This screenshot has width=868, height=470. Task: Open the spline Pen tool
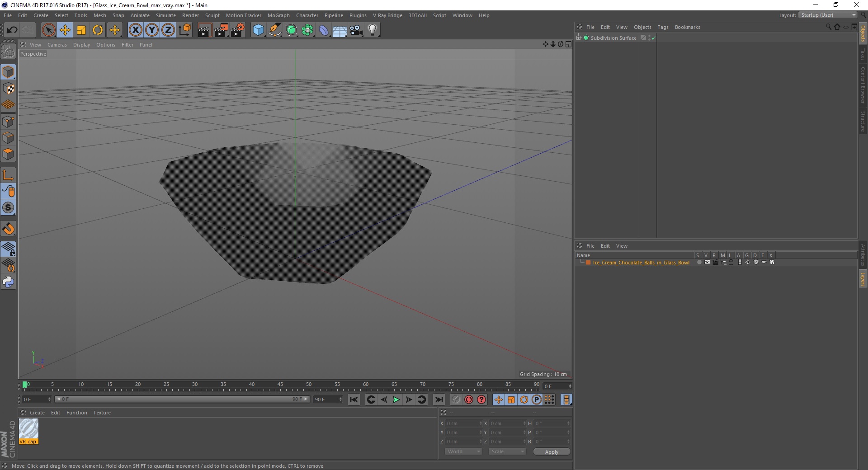(x=274, y=30)
